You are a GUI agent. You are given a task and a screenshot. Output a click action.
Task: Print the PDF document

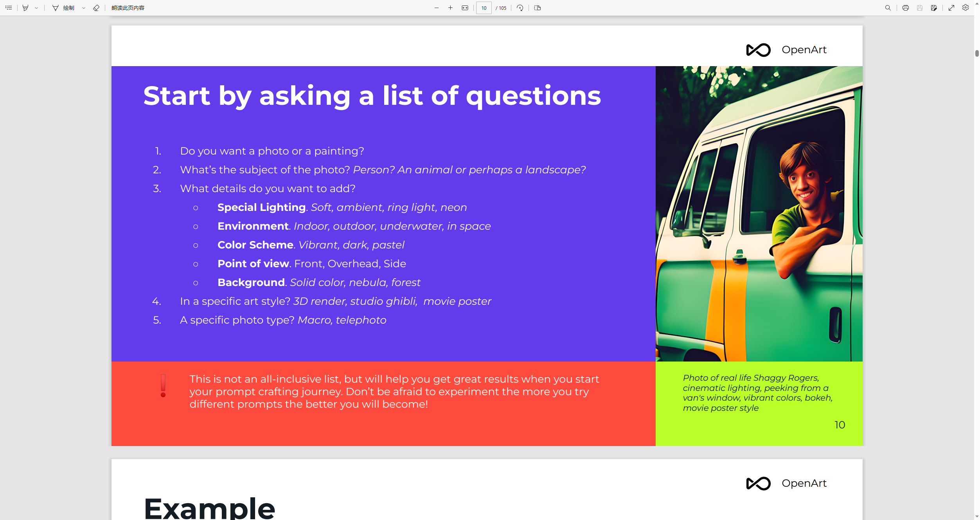click(906, 8)
